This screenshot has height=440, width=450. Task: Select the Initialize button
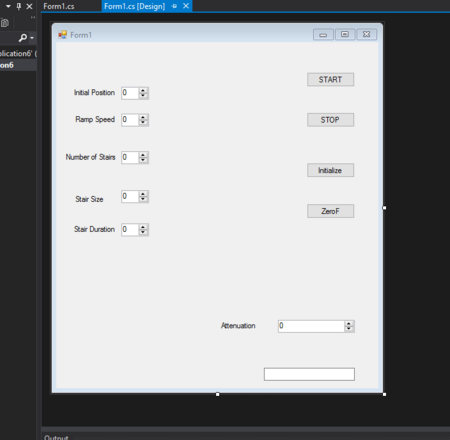330,170
